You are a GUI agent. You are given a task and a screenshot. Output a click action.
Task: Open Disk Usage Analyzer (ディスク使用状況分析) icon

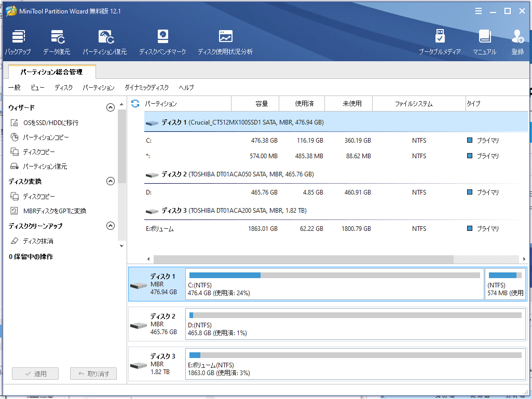click(x=226, y=36)
